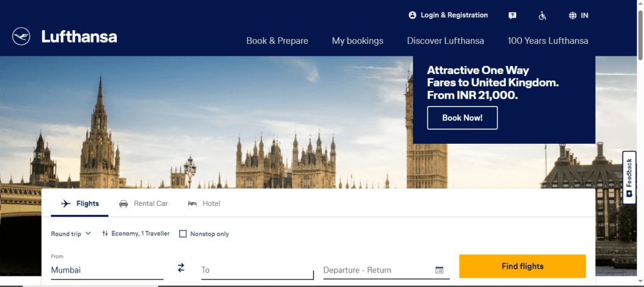
Task: Click the yellow Find flights button
Action: click(523, 266)
